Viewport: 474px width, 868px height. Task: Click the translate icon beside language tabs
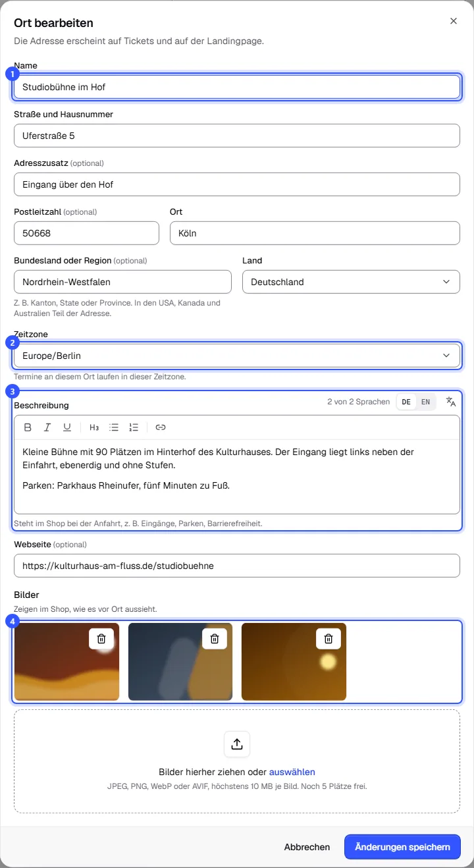(x=451, y=402)
